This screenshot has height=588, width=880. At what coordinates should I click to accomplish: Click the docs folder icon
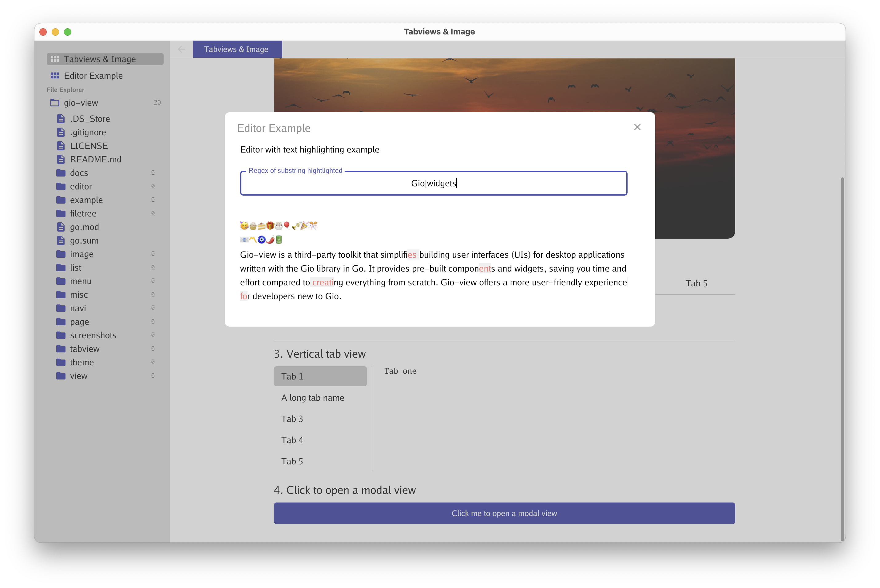[61, 173]
